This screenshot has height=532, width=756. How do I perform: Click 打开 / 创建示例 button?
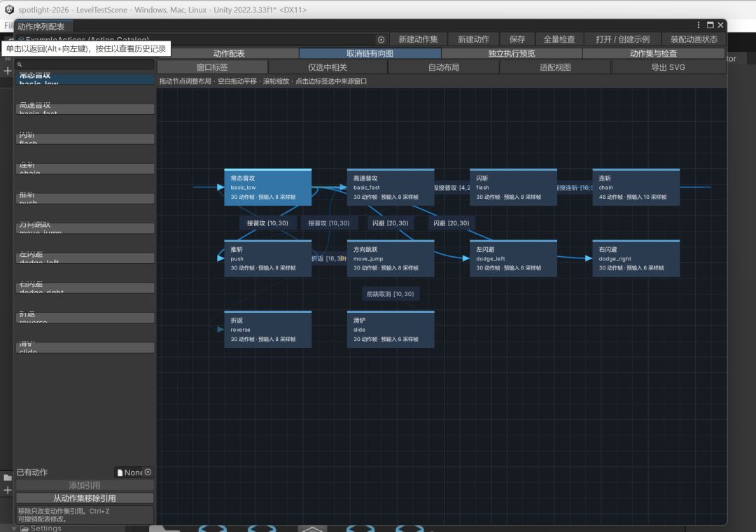622,40
